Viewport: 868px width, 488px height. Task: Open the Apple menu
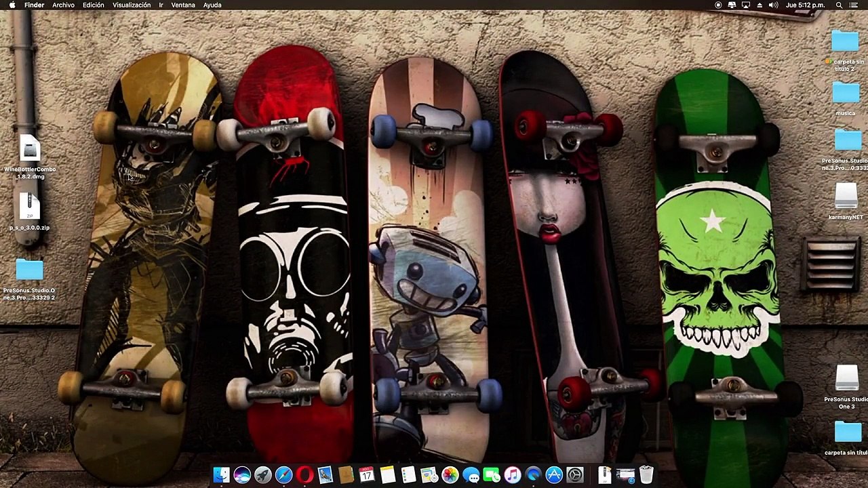pos(12,5)
